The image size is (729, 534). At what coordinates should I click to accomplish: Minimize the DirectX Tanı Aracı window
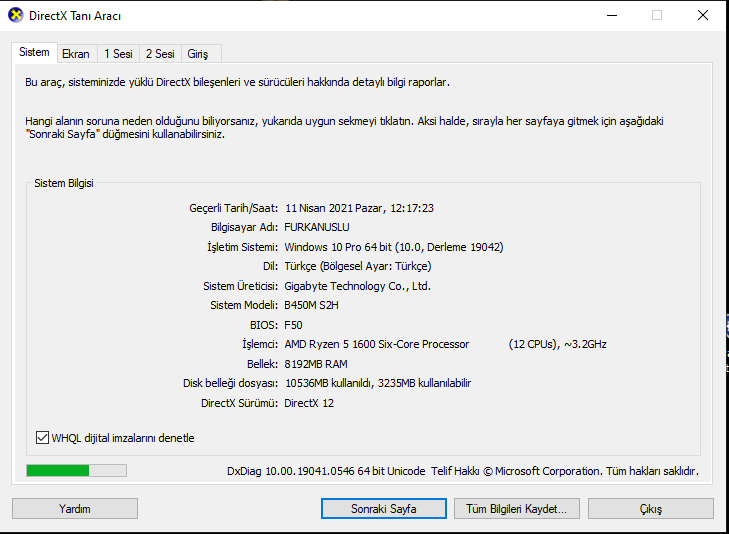(612, 15)
